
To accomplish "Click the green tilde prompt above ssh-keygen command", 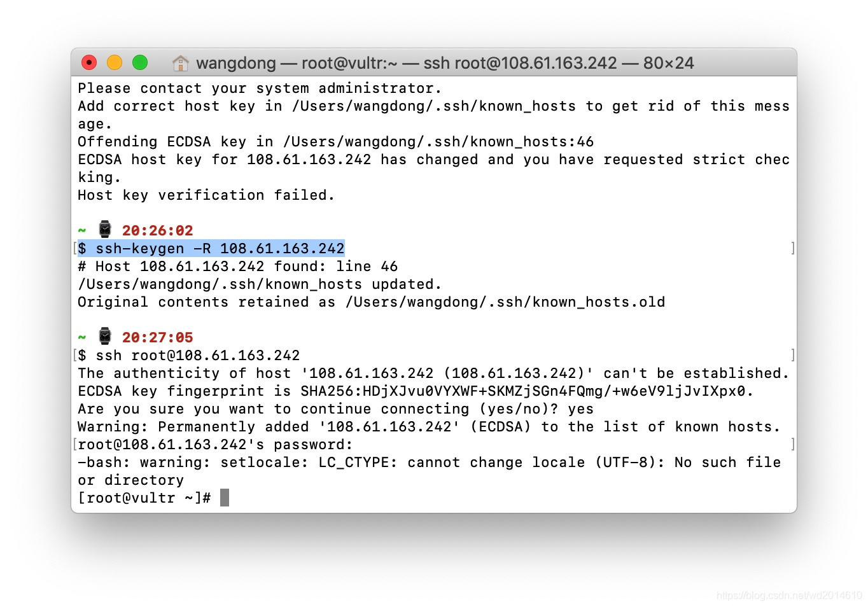I will (81, 230).
